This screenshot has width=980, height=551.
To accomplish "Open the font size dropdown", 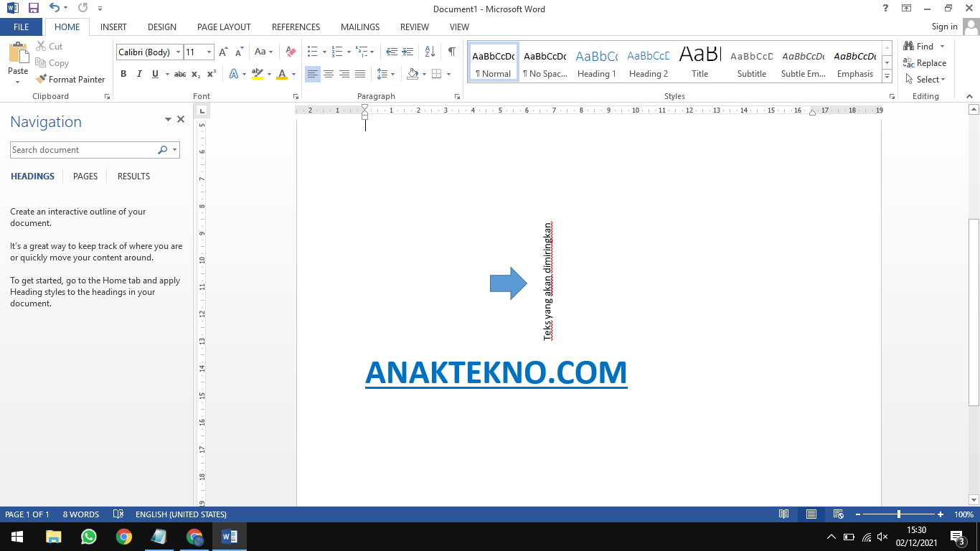I will [x=209, y=52].
